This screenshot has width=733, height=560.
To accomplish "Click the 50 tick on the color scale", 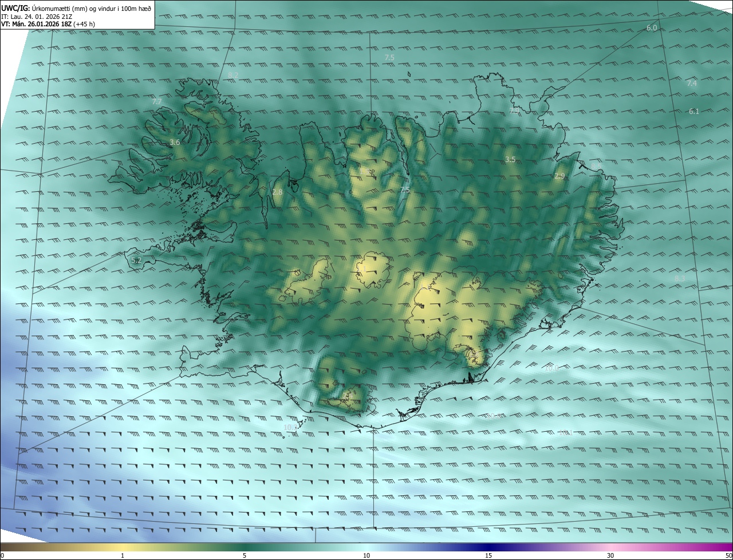I will pos(728,555).
